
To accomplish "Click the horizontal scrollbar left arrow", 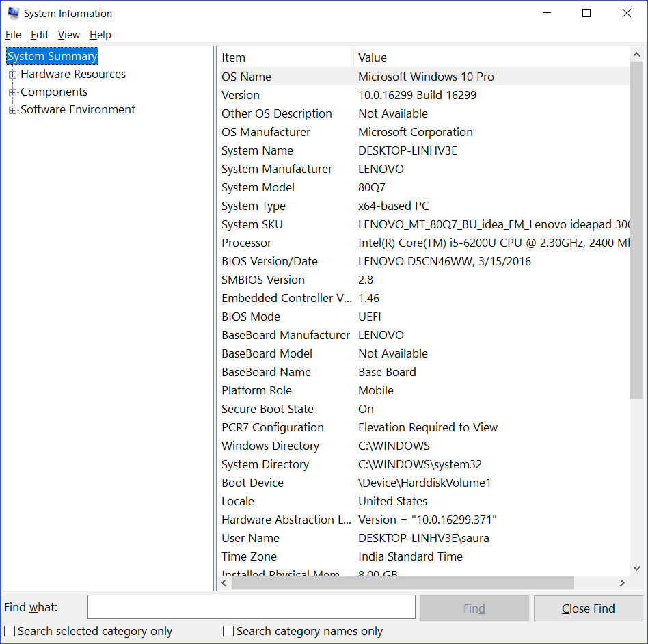I will click(224, 583).
